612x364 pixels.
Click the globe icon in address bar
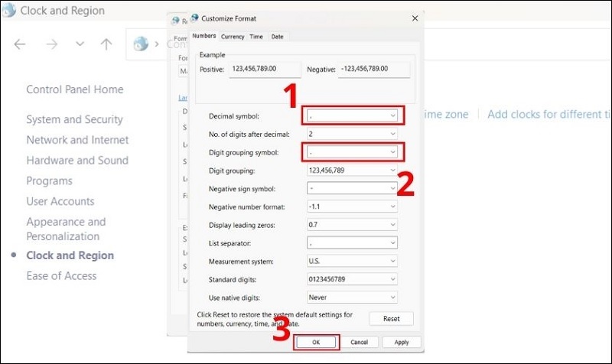pos(141,44)
